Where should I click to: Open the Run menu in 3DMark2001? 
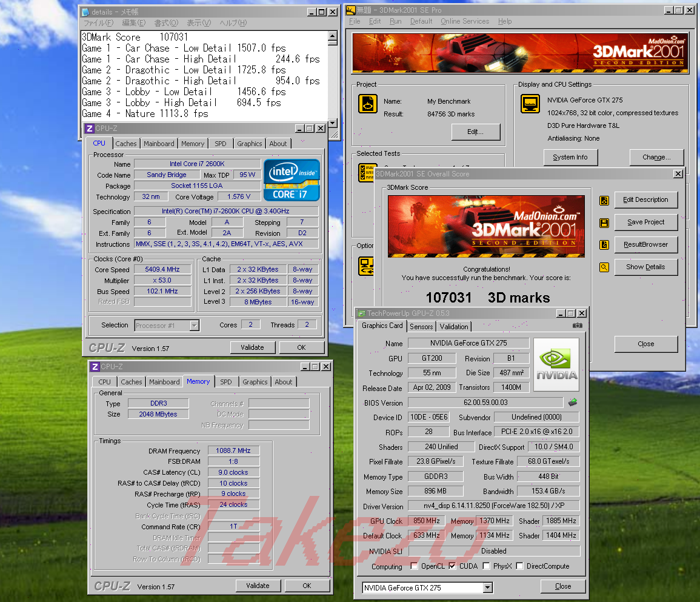[x=395, y=21]
